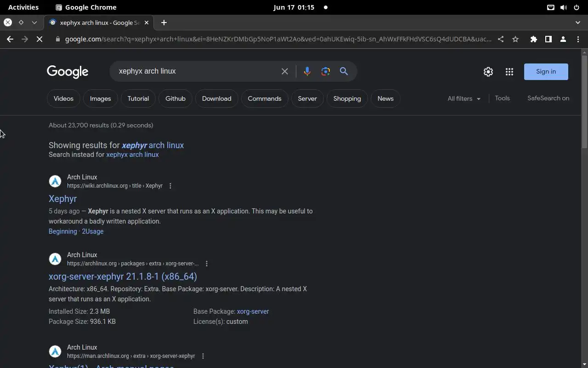The image size is (588, 368).
Task: Select the Download filter chip
Action: pyautogui.click(x=216, y=98)
